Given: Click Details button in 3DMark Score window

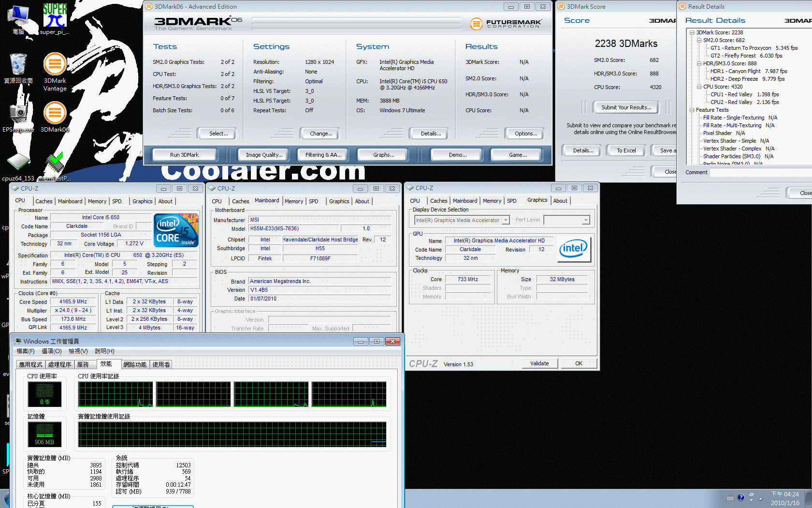Looking at the screenshot, I should point(583,150).
